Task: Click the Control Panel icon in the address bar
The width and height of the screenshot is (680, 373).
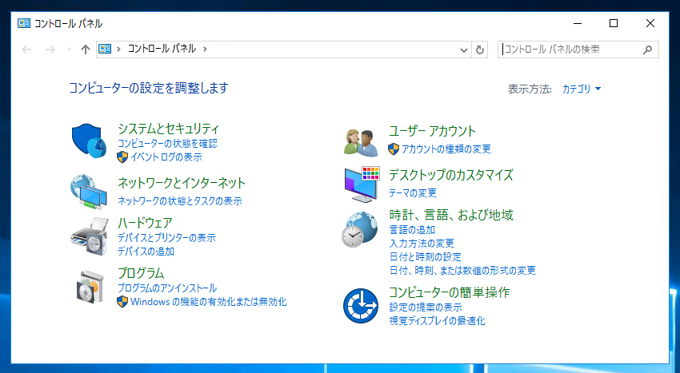Action: click(x=105, y=49)
